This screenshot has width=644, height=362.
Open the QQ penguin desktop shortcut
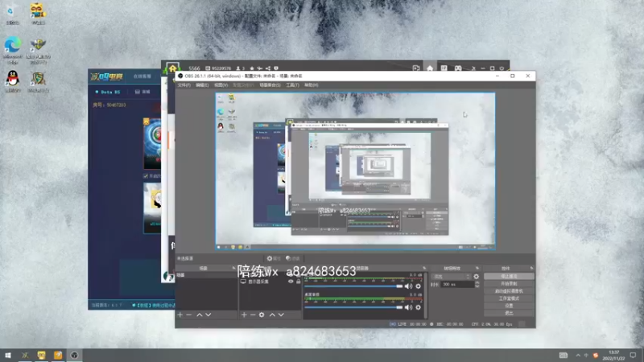[x=13, y=81]
